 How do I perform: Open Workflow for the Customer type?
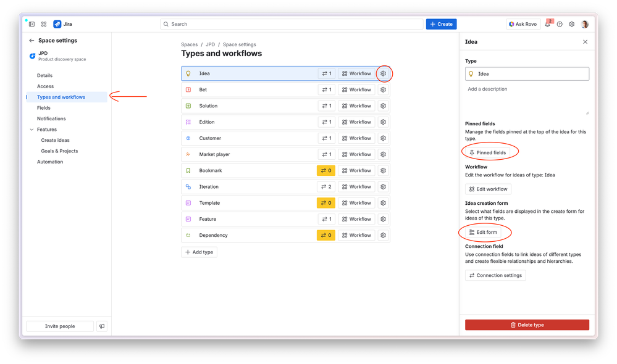pos(356,138)
